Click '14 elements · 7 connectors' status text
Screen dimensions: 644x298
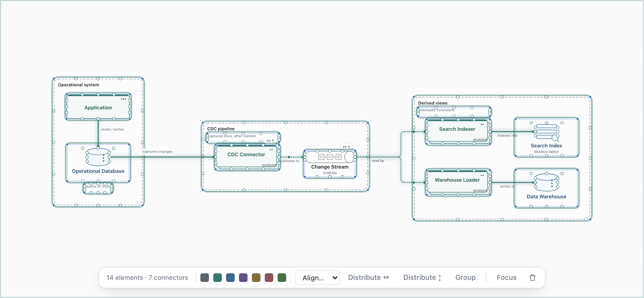coord(147,278)
